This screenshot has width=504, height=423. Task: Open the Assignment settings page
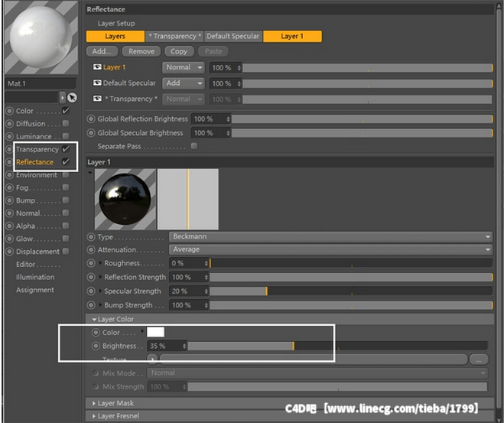[34, 290]
